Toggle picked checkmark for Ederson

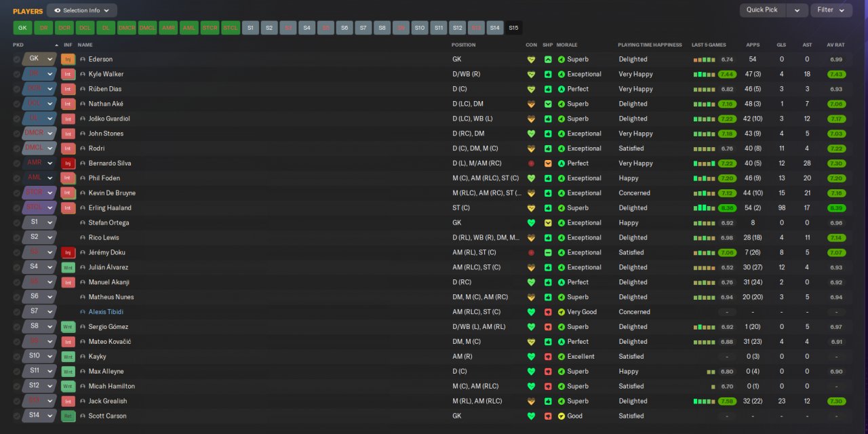coord(16,59)
